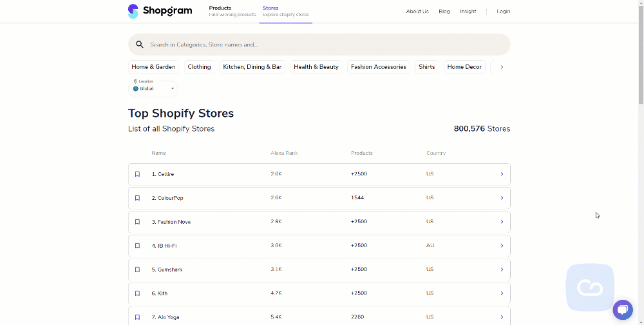This screenshot has height=325, width=644.
Task: Select store name 3. Fashion Nova
Action: tap(171, 222)
